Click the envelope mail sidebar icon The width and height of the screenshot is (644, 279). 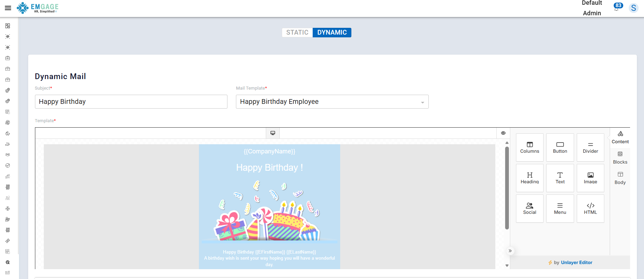coord(7,273)
